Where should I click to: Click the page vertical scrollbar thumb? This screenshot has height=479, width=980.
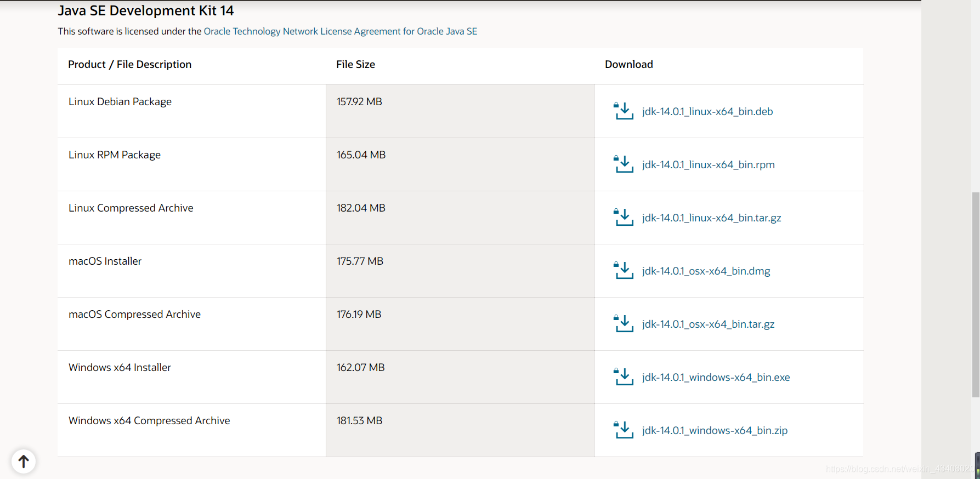pos(976,294)
